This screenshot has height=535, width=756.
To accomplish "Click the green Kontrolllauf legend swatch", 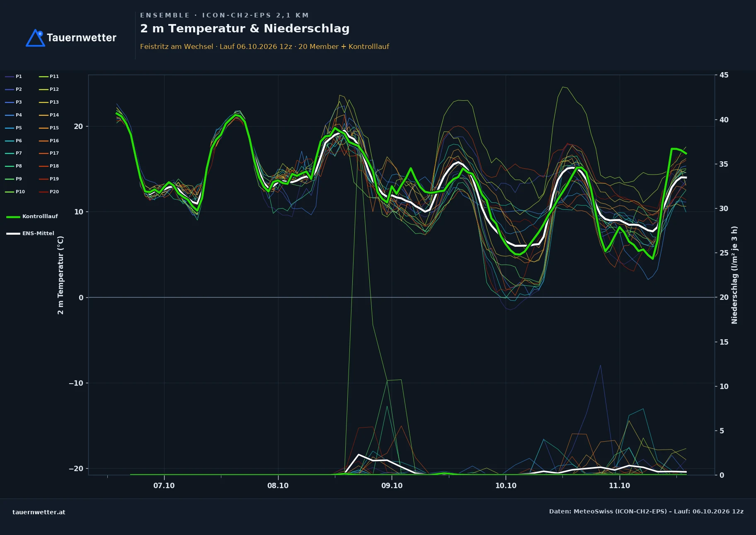I will pyautogui.click(x=13, y=216).
